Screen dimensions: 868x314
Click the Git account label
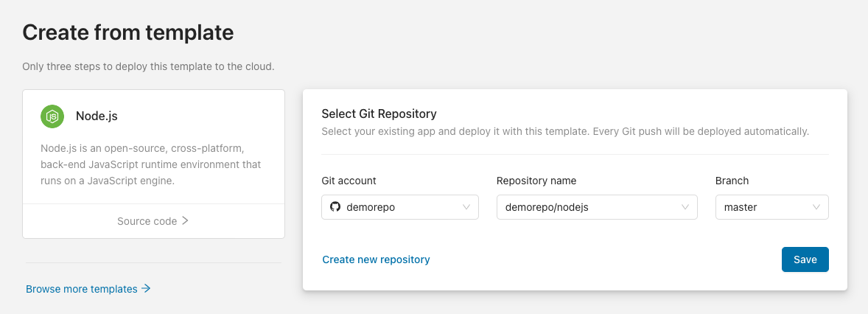[349, 181]
